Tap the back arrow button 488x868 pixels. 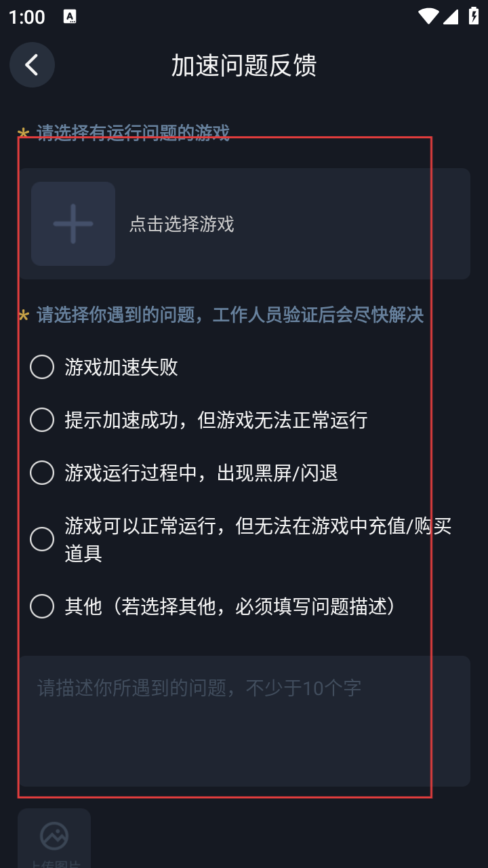click(32, 65)
